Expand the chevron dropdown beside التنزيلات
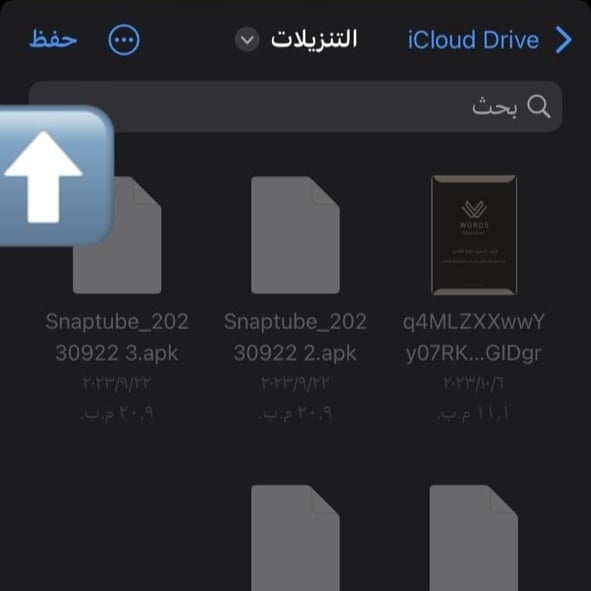 (247, 40)
